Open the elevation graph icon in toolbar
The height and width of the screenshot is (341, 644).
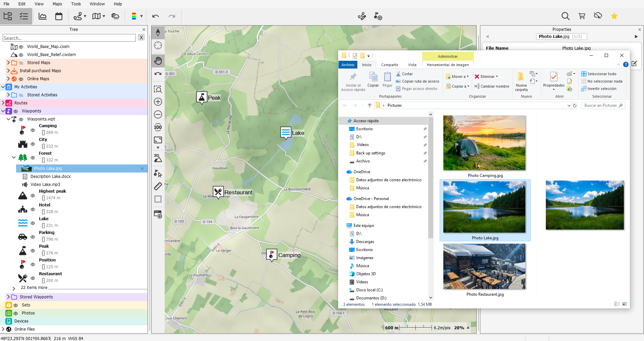click(43, 16)
